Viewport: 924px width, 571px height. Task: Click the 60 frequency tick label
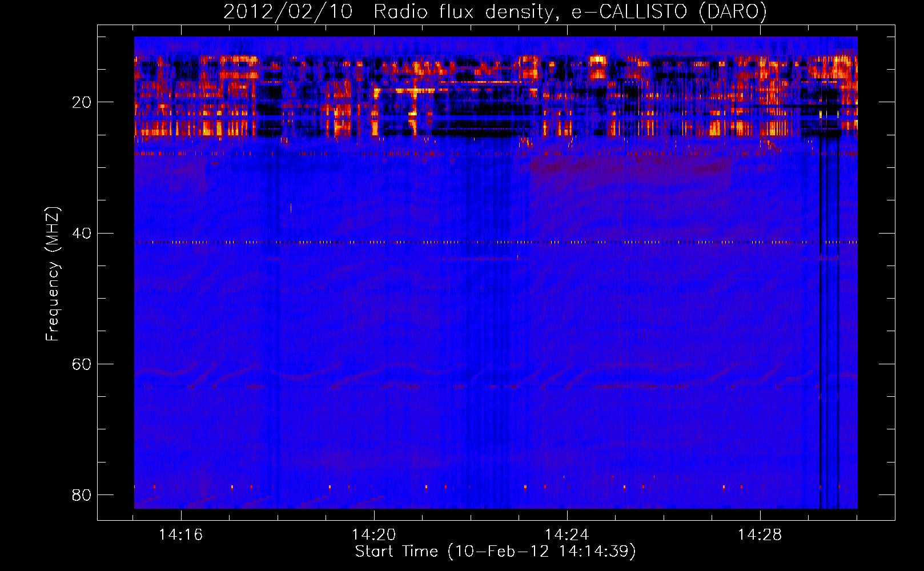(x=82, y=364)
